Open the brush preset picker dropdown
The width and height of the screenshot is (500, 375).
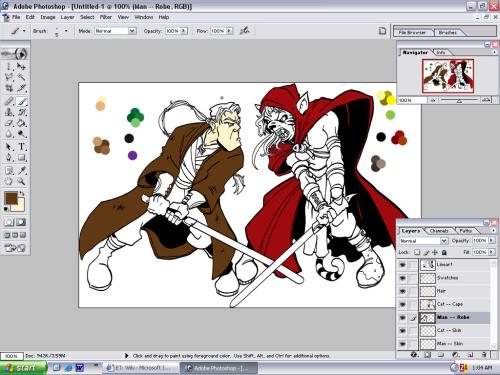66,31
